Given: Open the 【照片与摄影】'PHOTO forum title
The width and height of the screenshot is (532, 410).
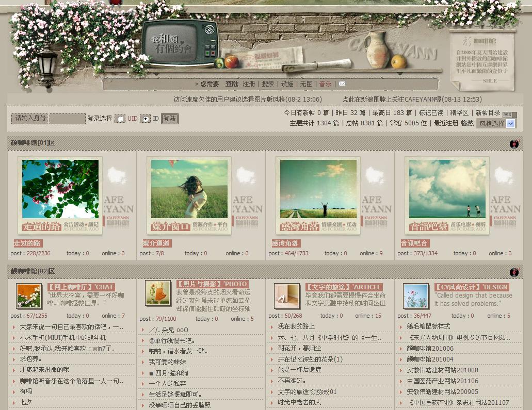Looking at the screenshot, I should click(x=213, y=284).
